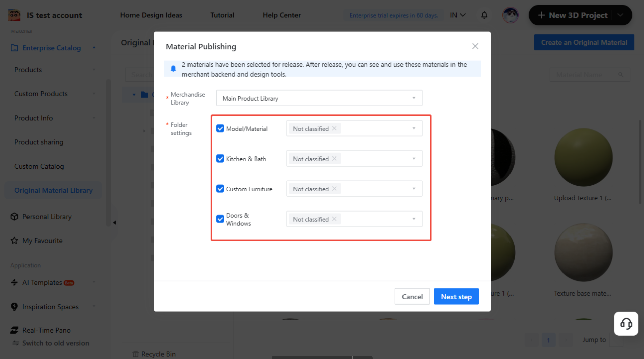
Task: Remove Not classified tag from Doors & Windows
Action: click(334, 219)
